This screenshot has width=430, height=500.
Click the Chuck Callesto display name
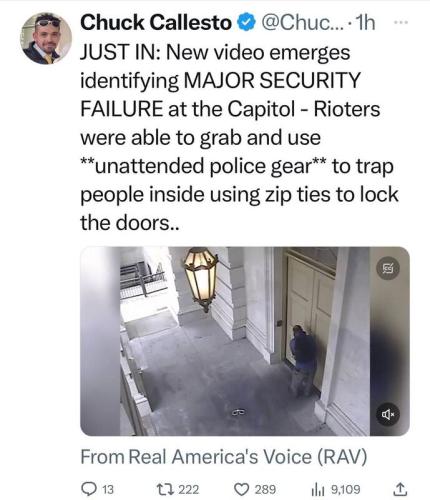point(156,23)
